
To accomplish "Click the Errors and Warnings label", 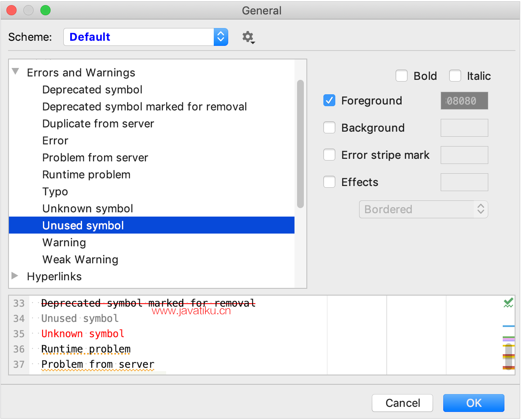I will click(x=81, y=73).
